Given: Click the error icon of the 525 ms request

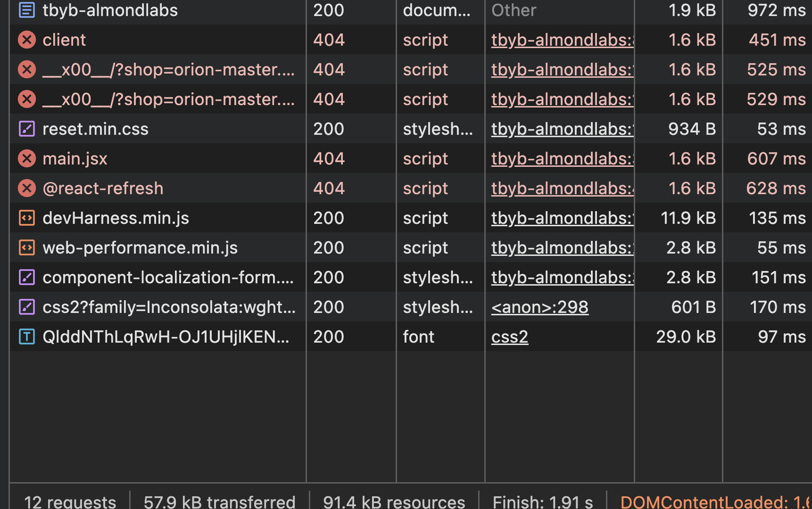Looking at the screenshot, I should pos(27,69).
